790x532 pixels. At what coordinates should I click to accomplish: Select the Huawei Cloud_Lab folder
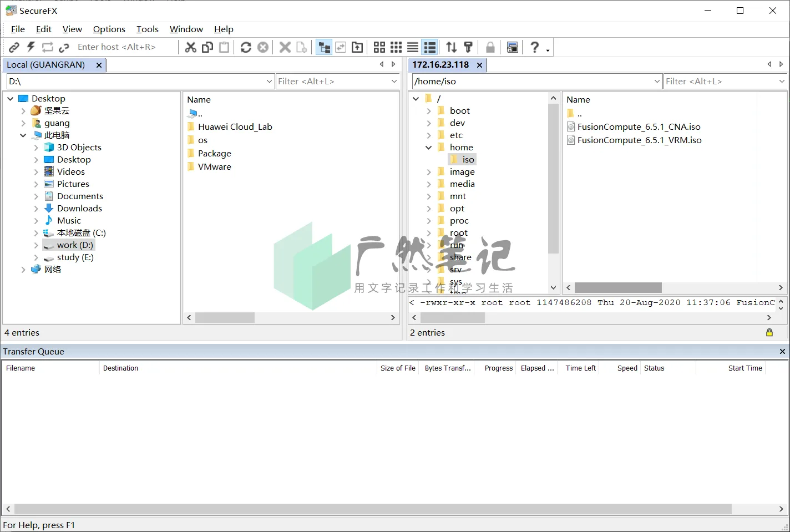coord(235,127)
